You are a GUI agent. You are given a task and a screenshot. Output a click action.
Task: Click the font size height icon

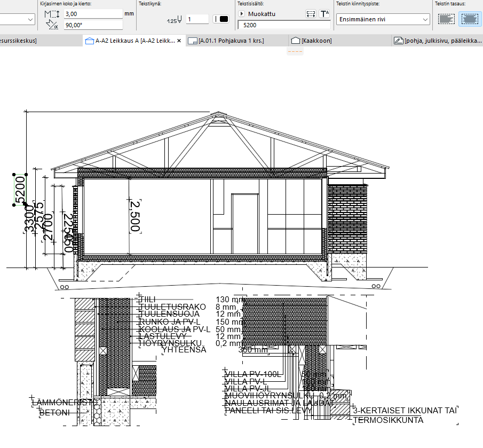(52, 14)
